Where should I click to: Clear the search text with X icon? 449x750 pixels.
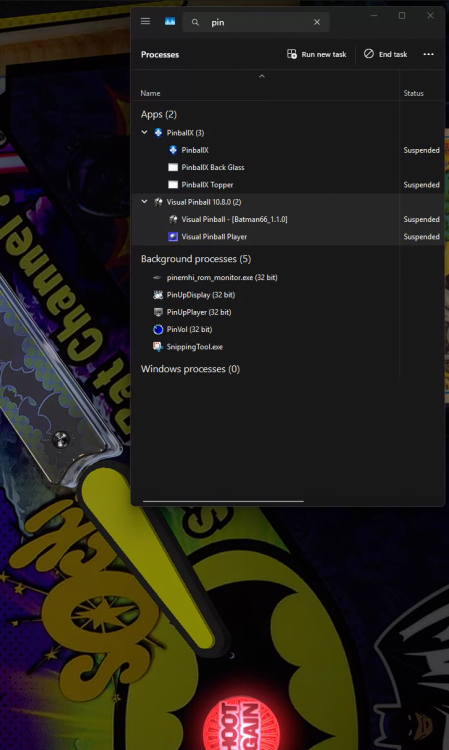(x=317, y=22)
